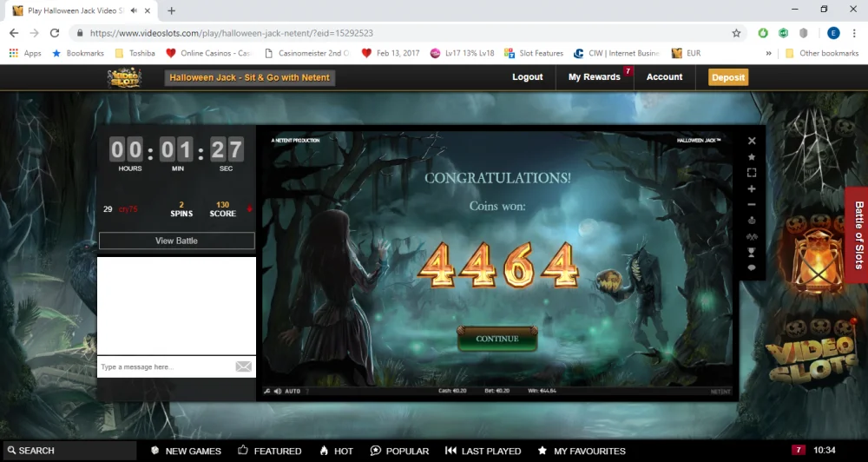Click the green shield extension icon
The height and width of the screenshot is (462, 868).
(783, 33)
